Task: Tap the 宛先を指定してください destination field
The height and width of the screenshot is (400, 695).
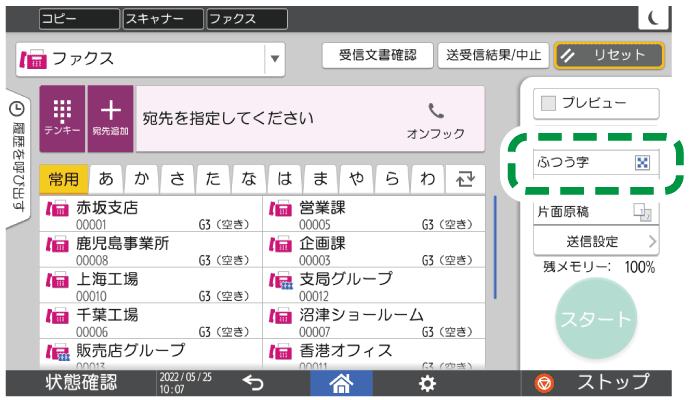Action: coord(310,119)
